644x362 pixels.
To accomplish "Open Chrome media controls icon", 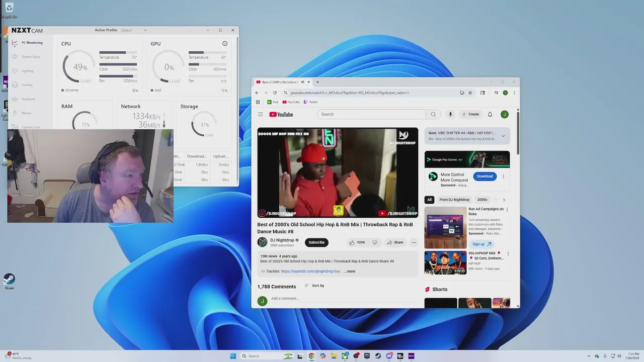I will point(496,93).
